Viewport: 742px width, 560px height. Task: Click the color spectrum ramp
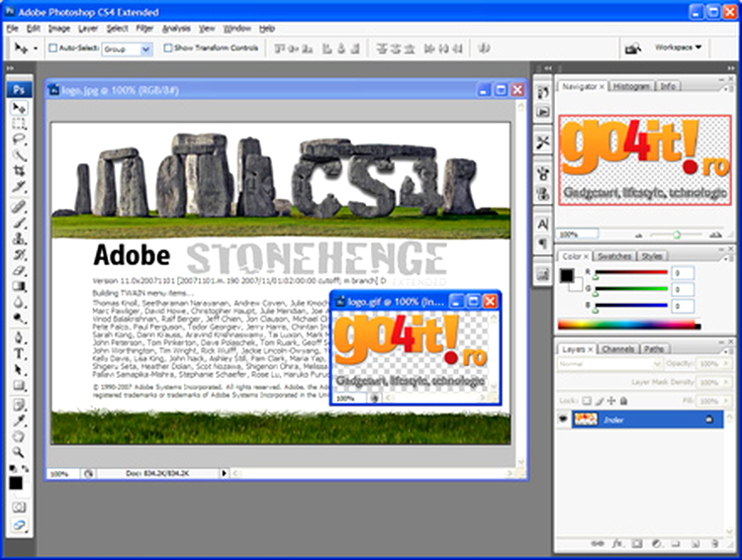[x=629, y=326]
